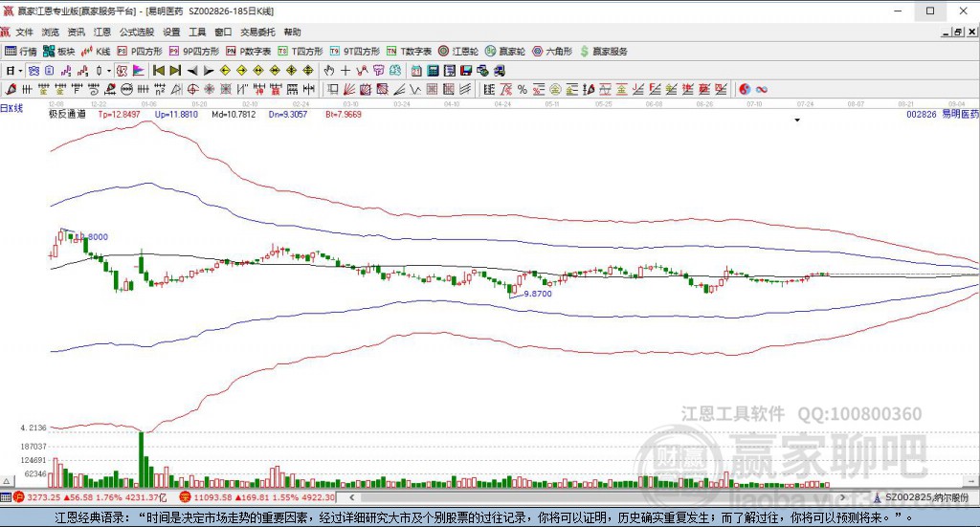Viewport: 980px width, 527px height.
Task: Select the V-shaped wave line tool
Action: pos(415,89)
